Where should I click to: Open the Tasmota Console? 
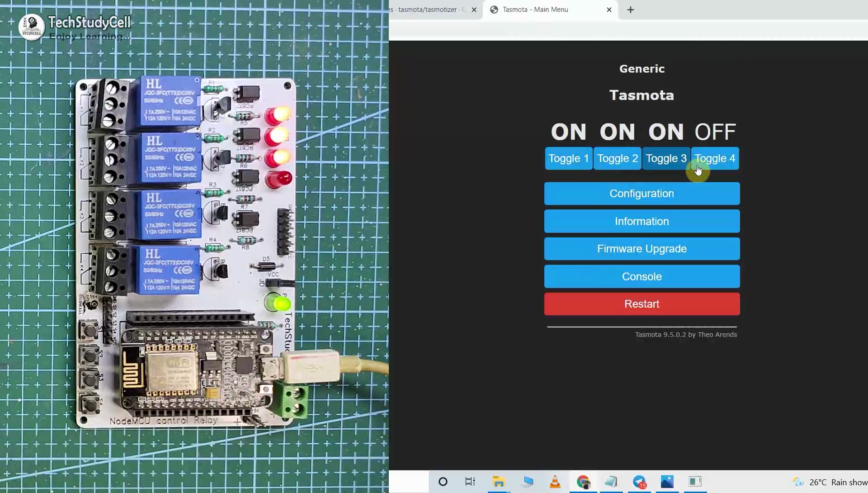point(642,276)
